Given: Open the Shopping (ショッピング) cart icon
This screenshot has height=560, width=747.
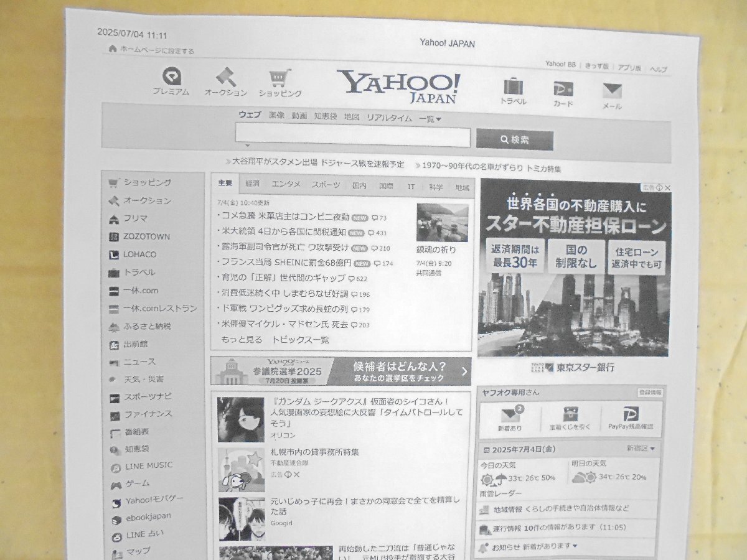Looking at the screenshot, I should 280,78.
